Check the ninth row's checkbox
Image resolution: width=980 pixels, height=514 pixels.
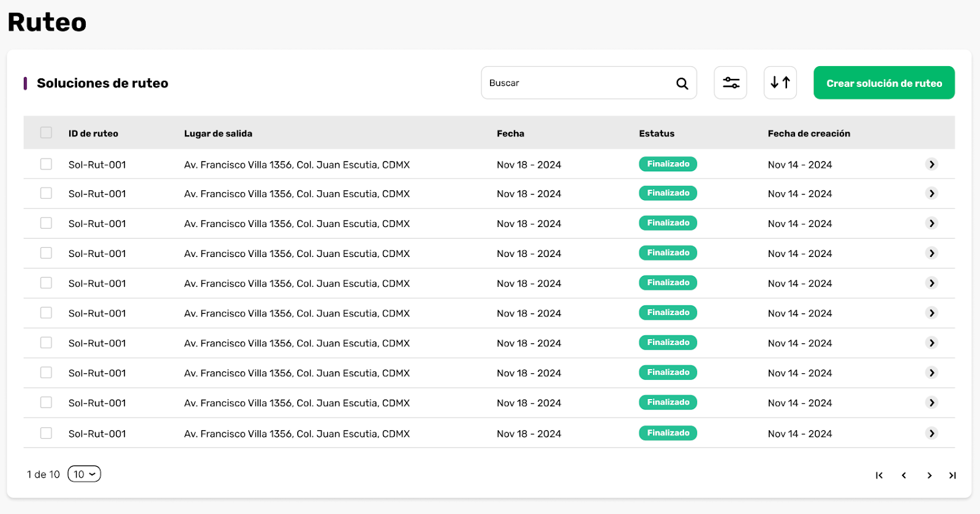(x=46, y=403)
